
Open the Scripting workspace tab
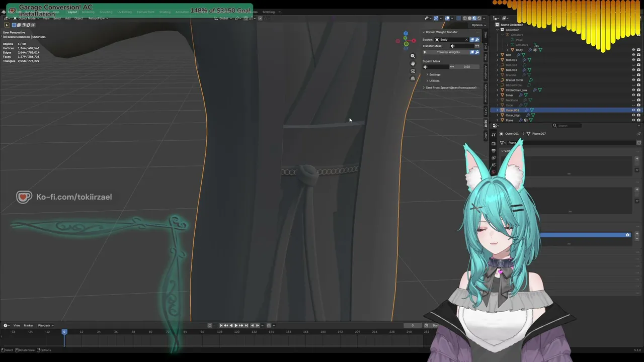[x=269, y=12]
